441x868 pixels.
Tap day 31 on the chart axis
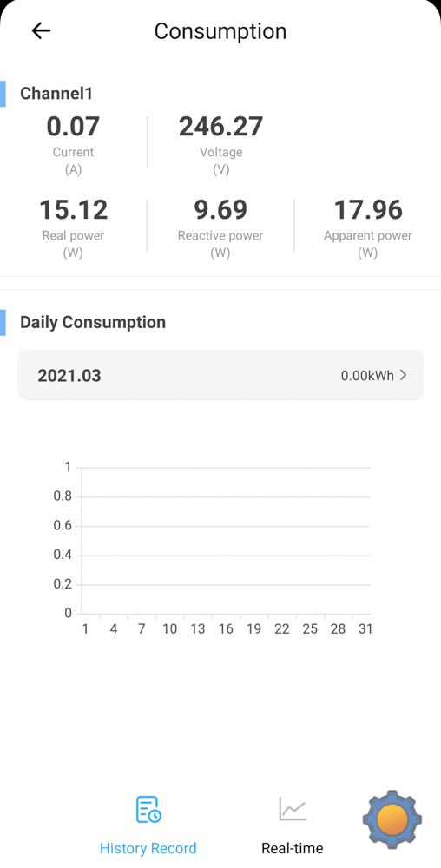click(x=365, y=628)
